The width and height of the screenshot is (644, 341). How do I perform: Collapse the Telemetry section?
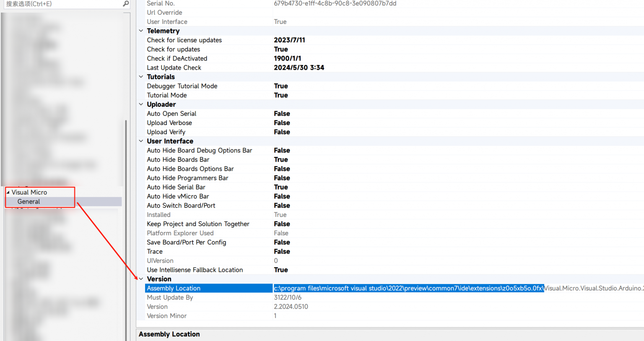click(141, 31)
